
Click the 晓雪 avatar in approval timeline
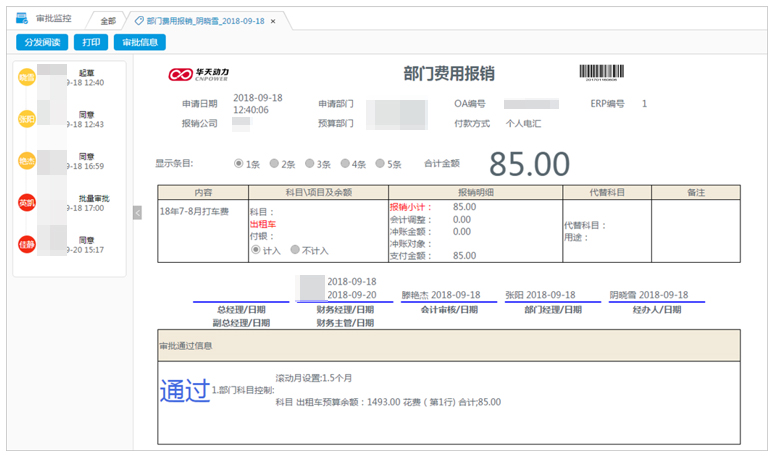coord(27,77)
